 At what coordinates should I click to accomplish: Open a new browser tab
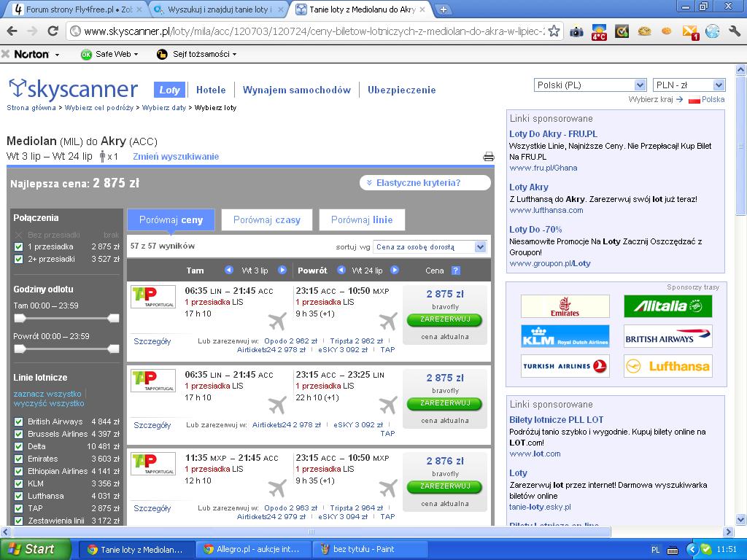coord(443,9)
